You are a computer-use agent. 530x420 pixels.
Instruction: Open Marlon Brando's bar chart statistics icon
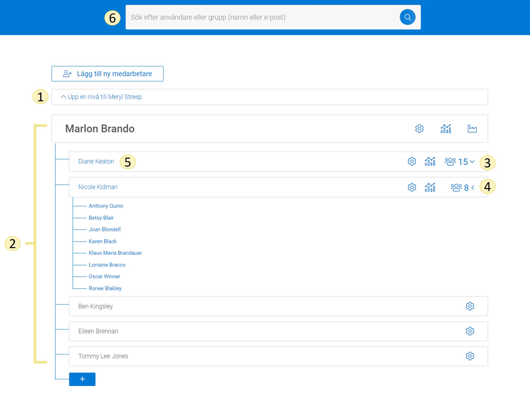click(x=446, y=129)
